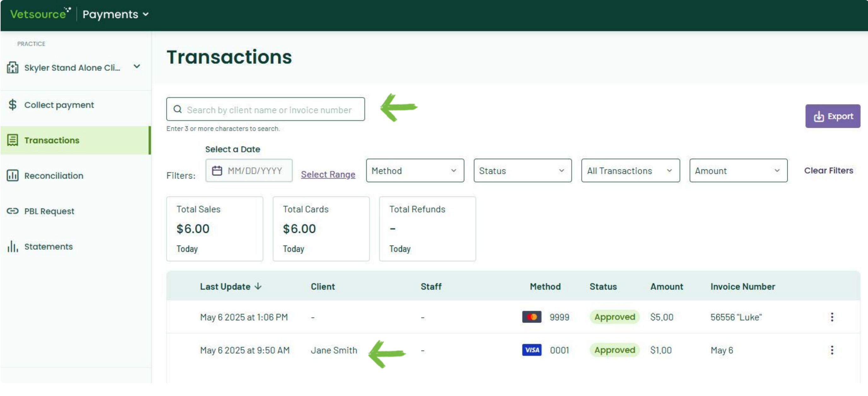
Task: Go to Reconciliation page
Action: pos(54,176)
